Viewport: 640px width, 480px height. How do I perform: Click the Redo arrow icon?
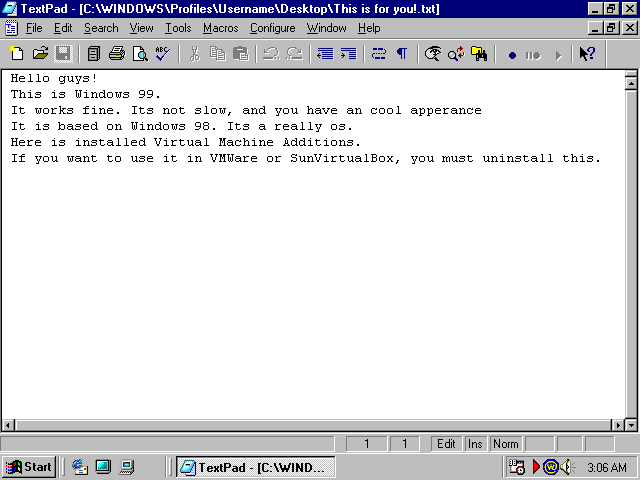click(294, 53)
